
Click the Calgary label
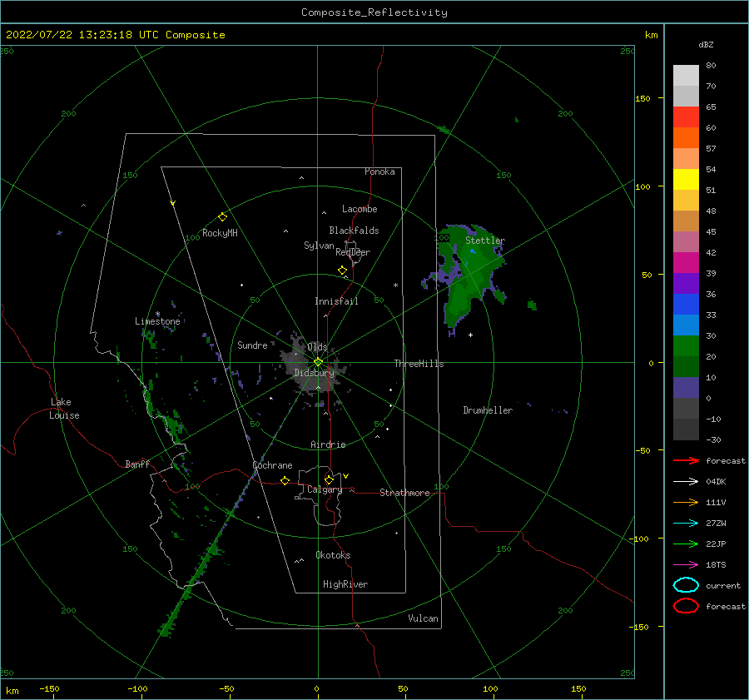click(325, 489)
